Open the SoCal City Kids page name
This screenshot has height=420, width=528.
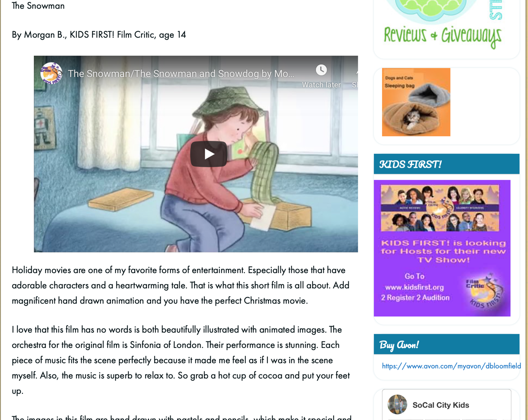[441, 405]
